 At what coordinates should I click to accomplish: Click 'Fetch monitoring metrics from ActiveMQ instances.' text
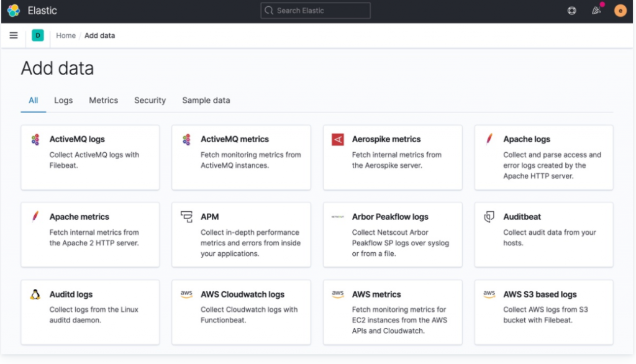pos(251,160)
